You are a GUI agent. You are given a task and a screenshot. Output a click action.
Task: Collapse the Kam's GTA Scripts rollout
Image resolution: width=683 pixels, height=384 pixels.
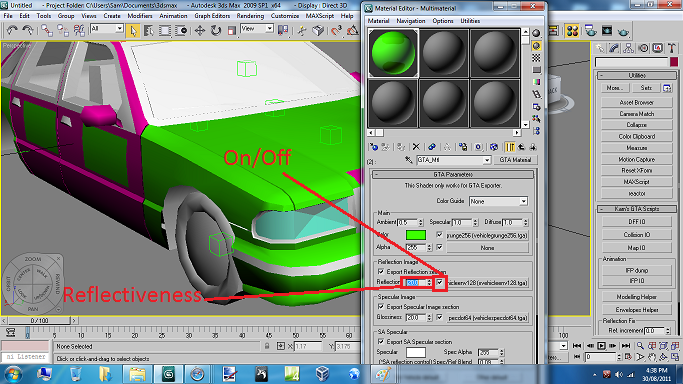click(x=637, y=209)
